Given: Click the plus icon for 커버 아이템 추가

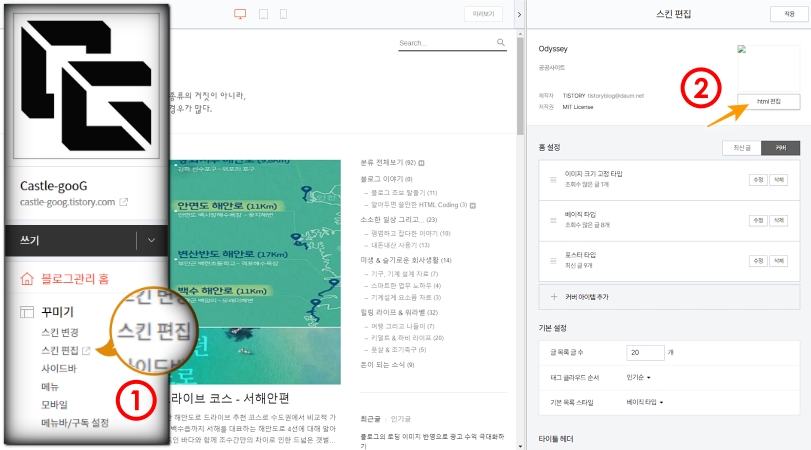Looking at the screenshot, I should click(554, 297).
